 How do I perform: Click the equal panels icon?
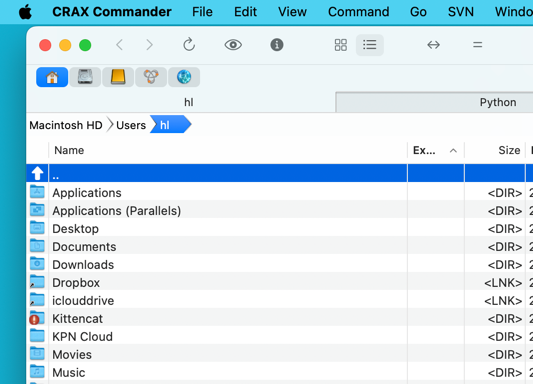[478, 45]
